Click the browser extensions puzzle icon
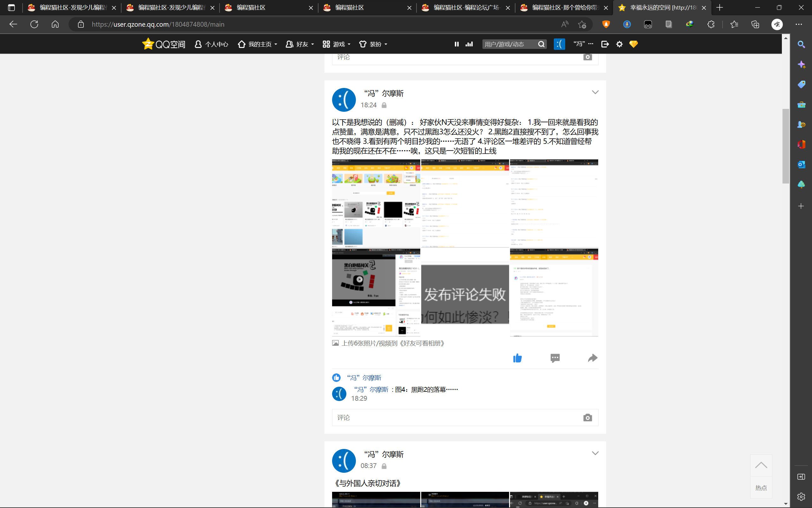 711,24
